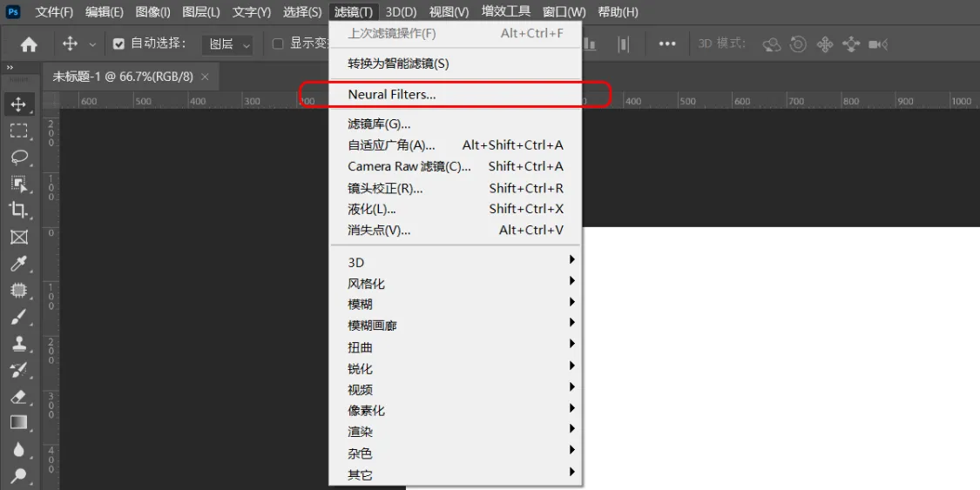The image size is (980, 490).
Task: Select the Object Selection tool
Action: coord(19,184)
